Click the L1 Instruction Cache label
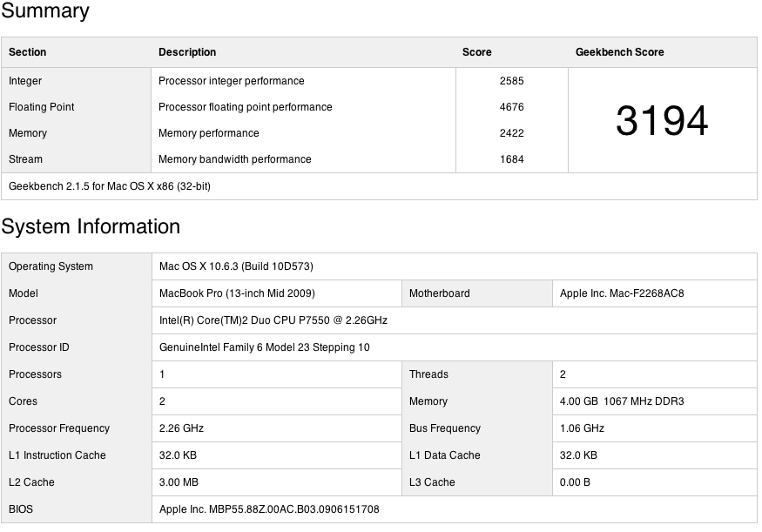 (x=57, y=455)
